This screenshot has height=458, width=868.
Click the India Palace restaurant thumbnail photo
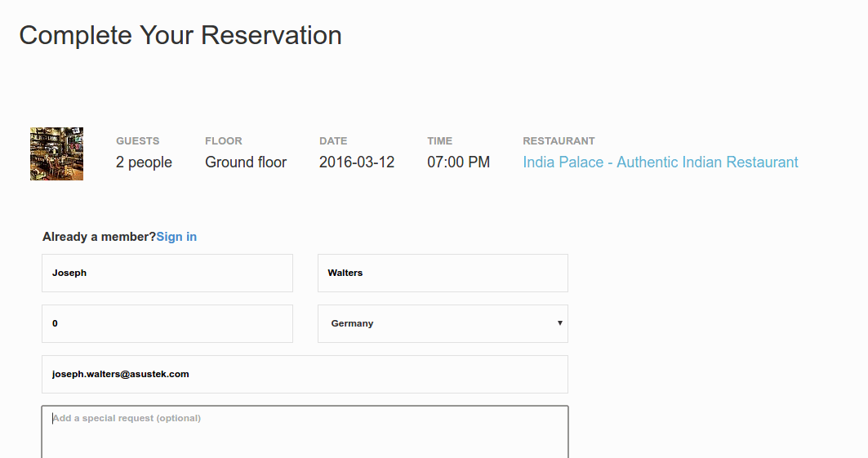pyautogui.click(x=56, y=153)
